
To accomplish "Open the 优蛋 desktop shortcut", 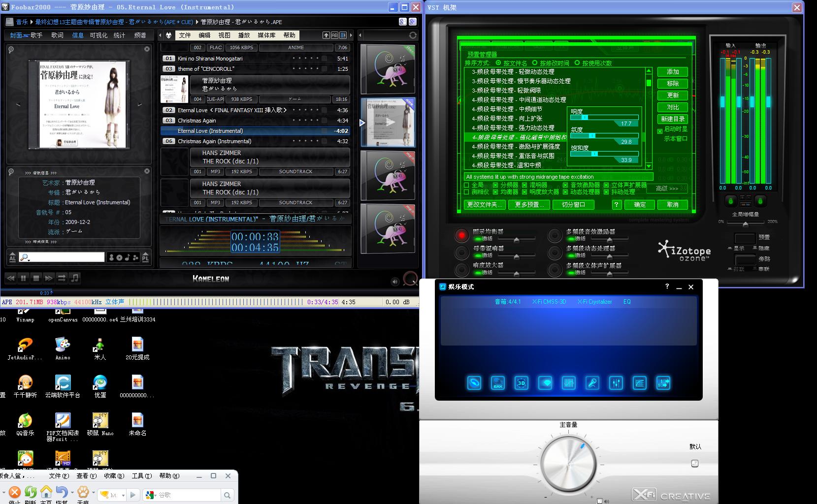I will point(100,386).
